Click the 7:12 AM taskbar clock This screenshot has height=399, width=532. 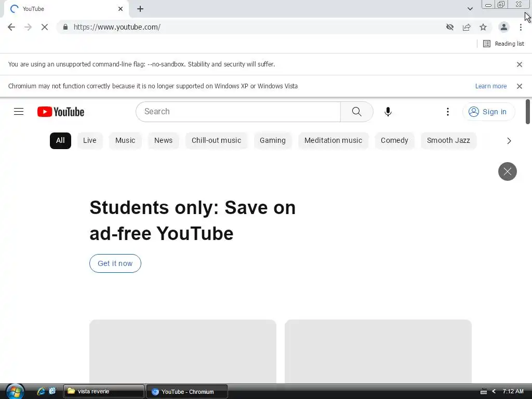tap(513, 391)
